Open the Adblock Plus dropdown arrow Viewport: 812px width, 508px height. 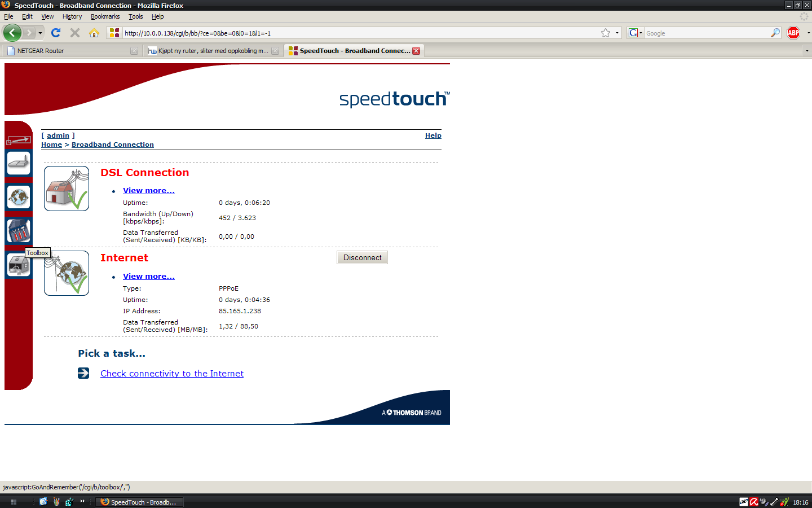(808, 33)
